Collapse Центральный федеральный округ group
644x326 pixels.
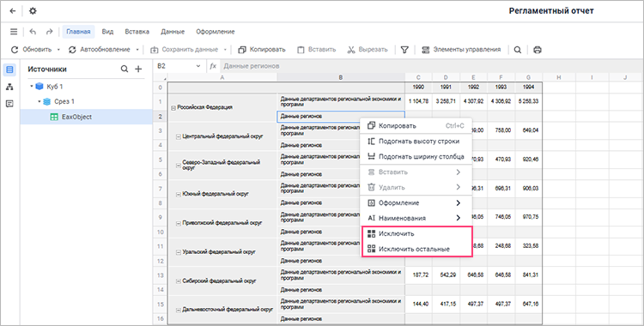[179, 137]
